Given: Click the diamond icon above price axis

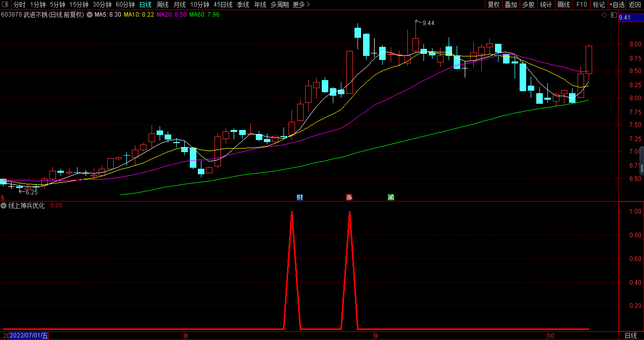Looking at the screenshot, I should pos(604,15).
